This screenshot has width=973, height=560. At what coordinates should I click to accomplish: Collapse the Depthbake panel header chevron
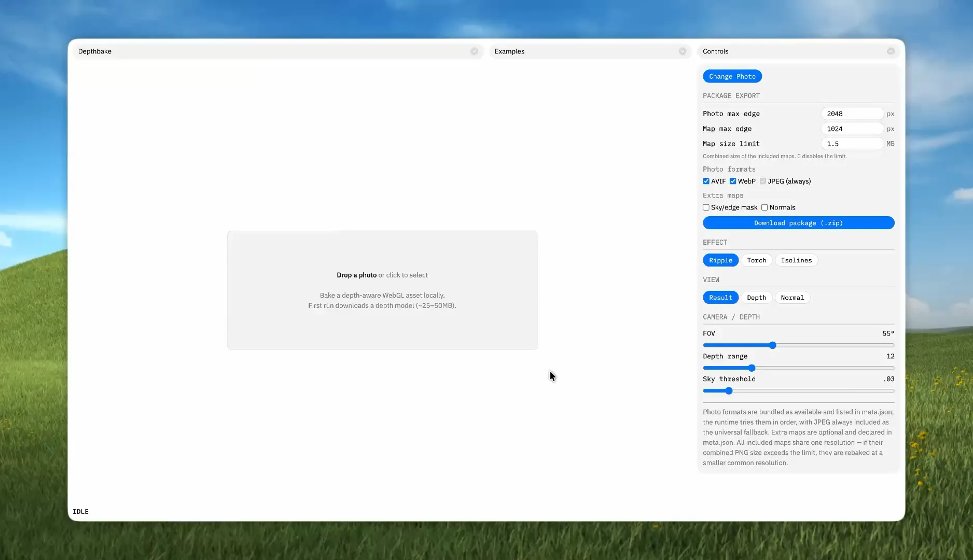pos(474,51)
